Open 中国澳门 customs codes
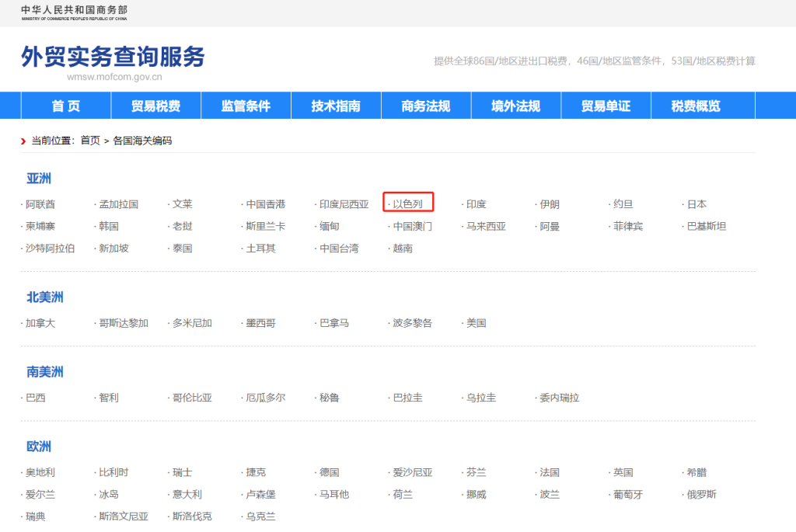Screen dimensions: 796x532 413,226
